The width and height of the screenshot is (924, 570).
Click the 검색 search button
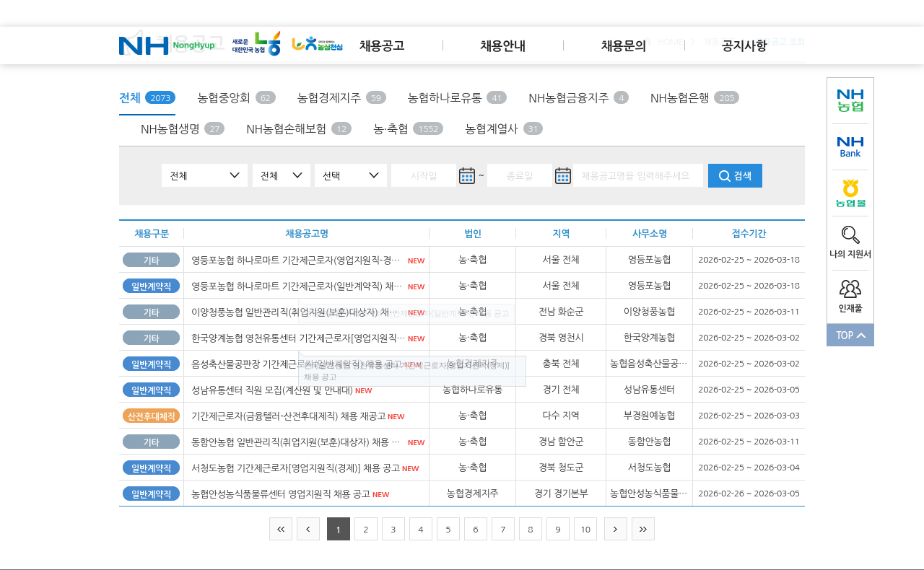[x=735, y=175]
